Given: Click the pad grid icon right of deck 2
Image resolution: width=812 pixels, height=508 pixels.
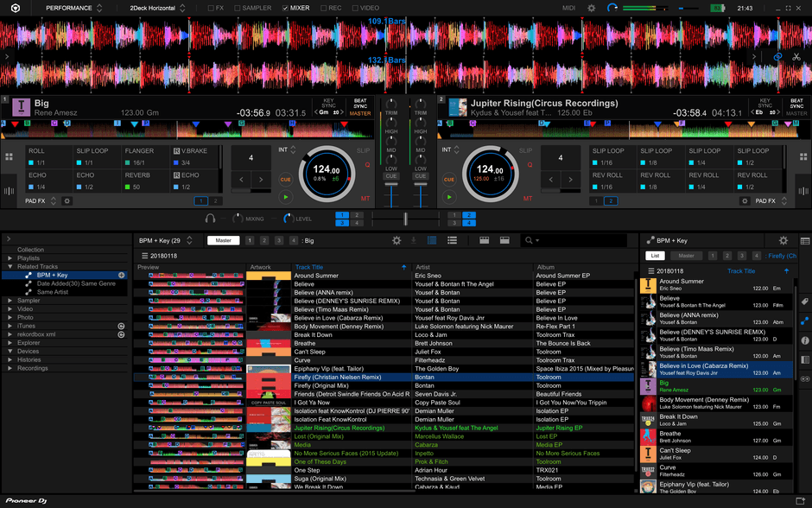Looking at the screenshot, I should 803,156.
